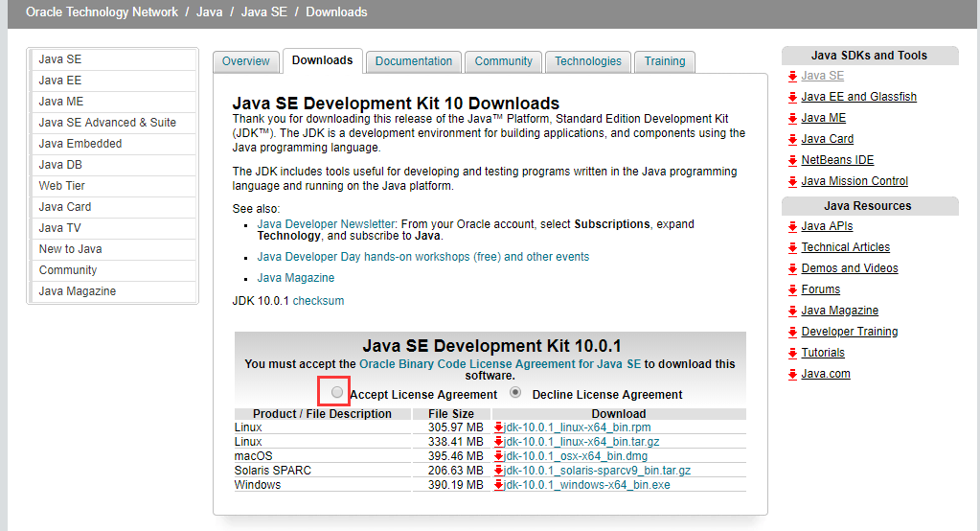980x531 pixels.
Task: Open Tutorials link in Java Resources
Action: click(x=823, y=353)
